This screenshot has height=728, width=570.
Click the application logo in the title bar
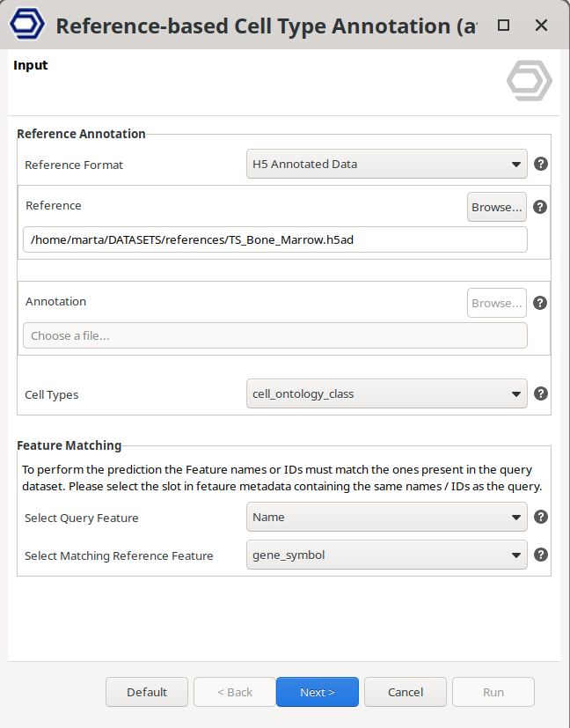point(26,25)
